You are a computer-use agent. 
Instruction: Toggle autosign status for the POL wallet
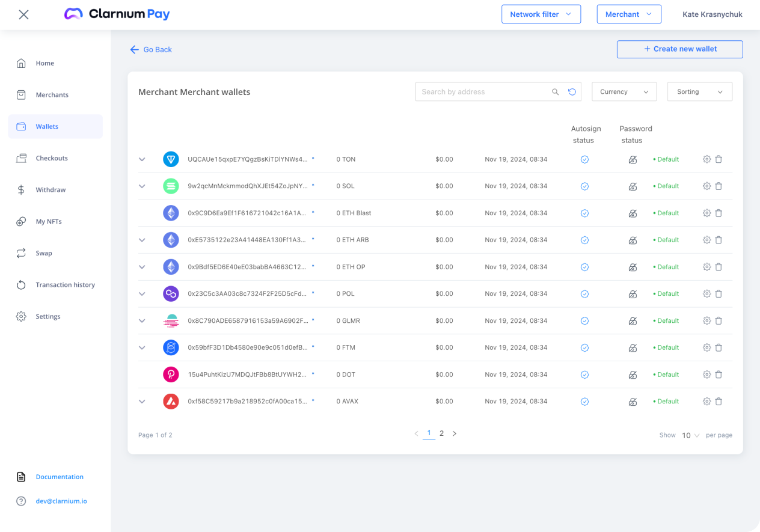click(x=584, y=294)
